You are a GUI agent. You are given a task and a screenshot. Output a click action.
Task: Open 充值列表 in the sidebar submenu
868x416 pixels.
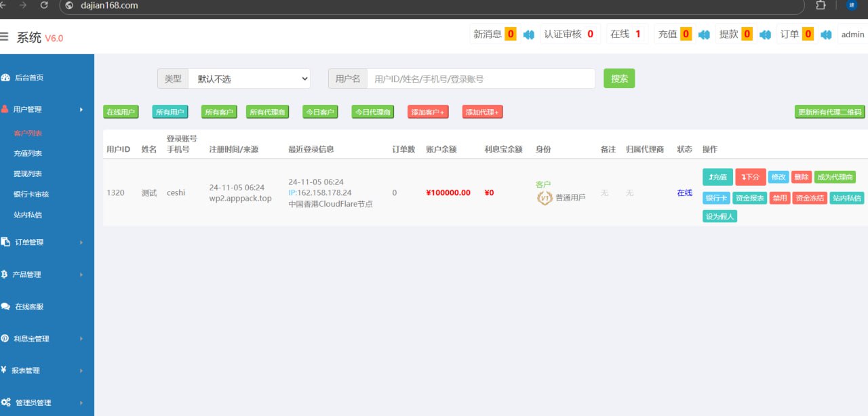tap(28, 154)
